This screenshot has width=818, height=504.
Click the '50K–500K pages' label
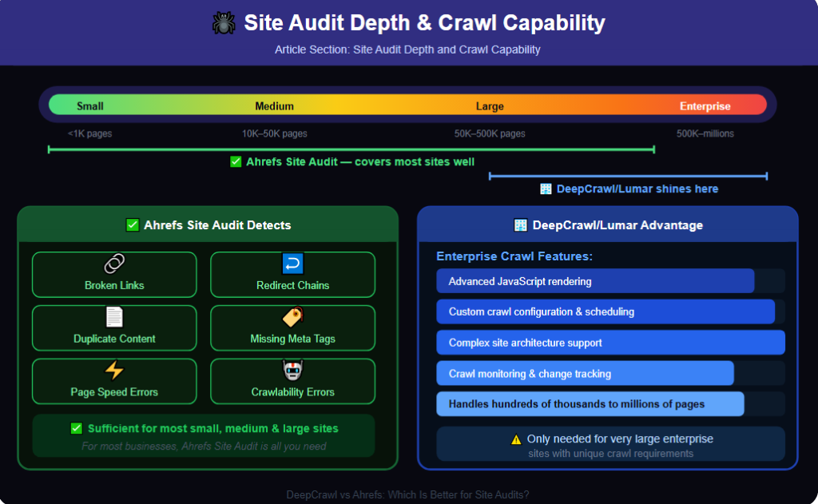[x=490, y=133]
